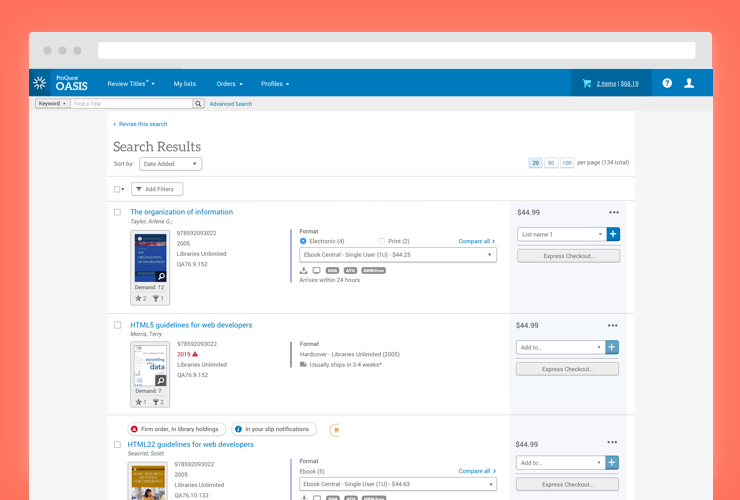Image resolution: width=740 pixels, height=500 pixels.
Task: Click the orange cart status icon
Action: coord(335,430)
